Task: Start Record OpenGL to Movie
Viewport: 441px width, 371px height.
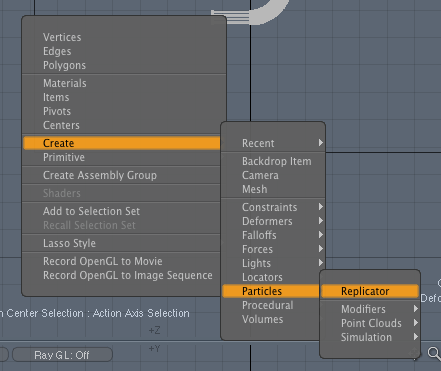Action: [122, 261]
